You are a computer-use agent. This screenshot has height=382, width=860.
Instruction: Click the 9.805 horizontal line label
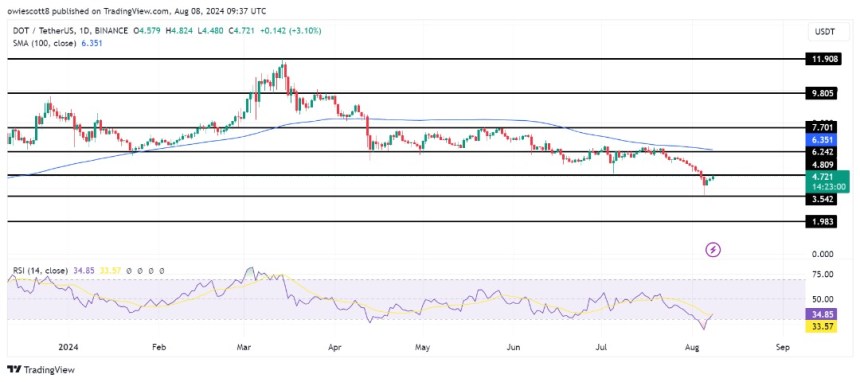(822, 93)
